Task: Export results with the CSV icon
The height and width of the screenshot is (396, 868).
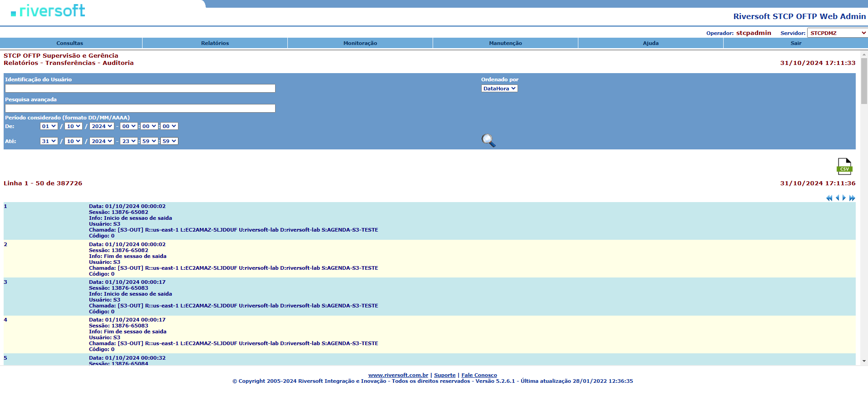Action: coord(844,166)
